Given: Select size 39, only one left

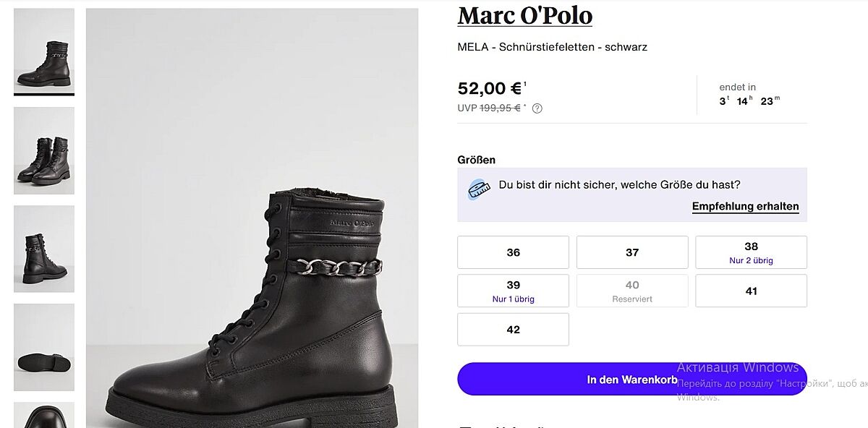Looking at the screenshot, I should [513, 291].
